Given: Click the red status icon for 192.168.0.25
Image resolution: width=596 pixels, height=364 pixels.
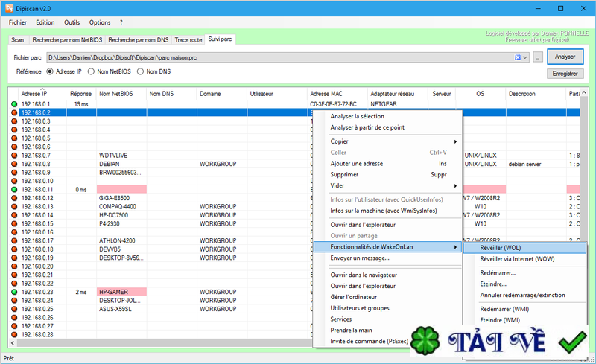Looking at the screenshot, I should click(14, 310).
